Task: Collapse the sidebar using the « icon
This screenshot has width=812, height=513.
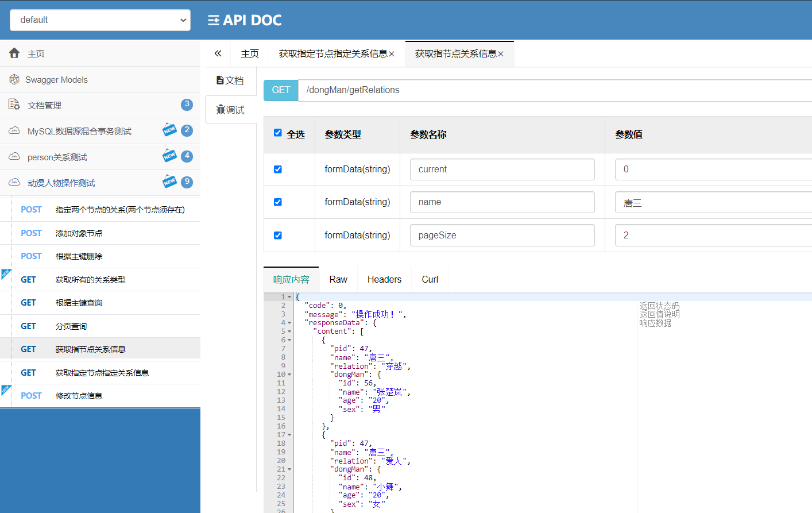Action: (217, 53)
